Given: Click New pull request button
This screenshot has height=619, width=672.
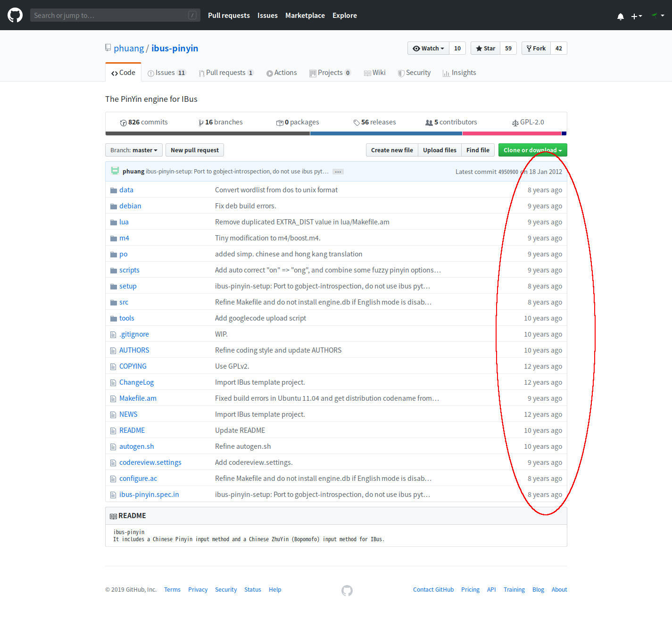Looking at the screenshot, I should pyautogui.click(x=195, y=150).
